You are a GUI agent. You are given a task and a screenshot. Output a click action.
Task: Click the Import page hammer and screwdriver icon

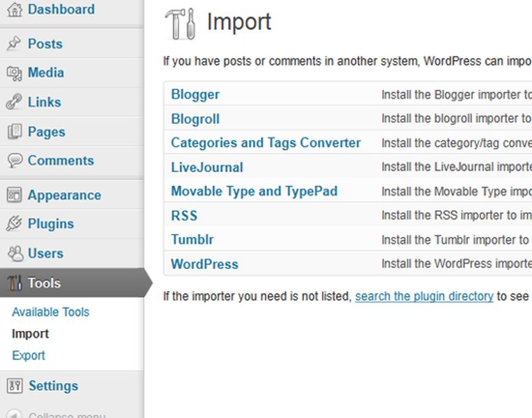coord(180,24)
